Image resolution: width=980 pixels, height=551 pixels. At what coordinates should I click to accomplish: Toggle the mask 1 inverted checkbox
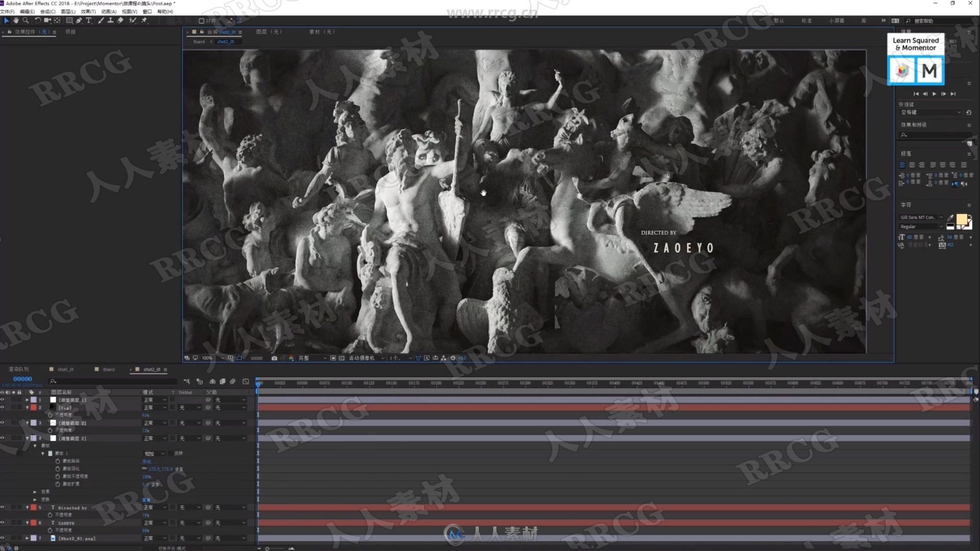click(171, 454)
